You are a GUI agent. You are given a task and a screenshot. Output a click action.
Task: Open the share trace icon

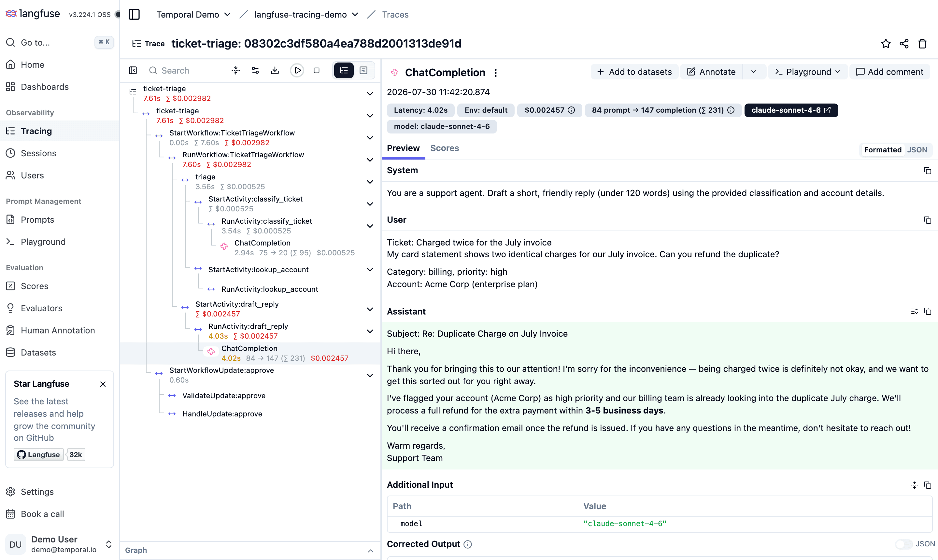click(904, 44)
